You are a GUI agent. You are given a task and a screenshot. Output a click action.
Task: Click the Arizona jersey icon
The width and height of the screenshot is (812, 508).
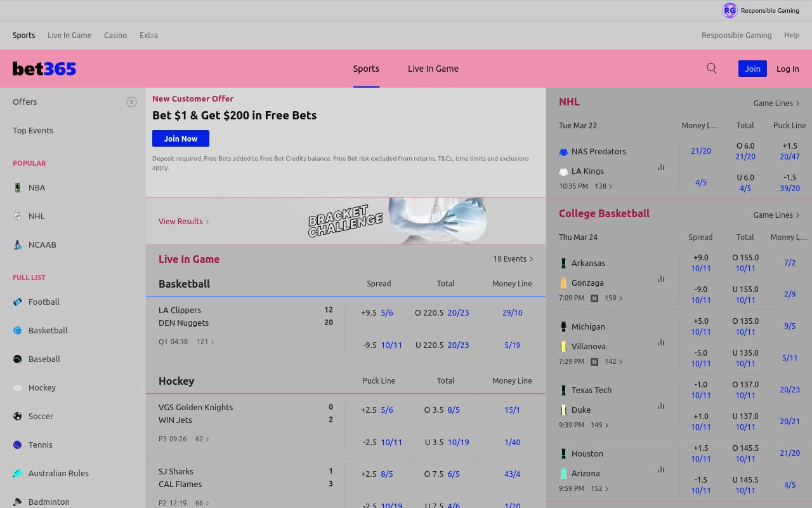[563, 474]
